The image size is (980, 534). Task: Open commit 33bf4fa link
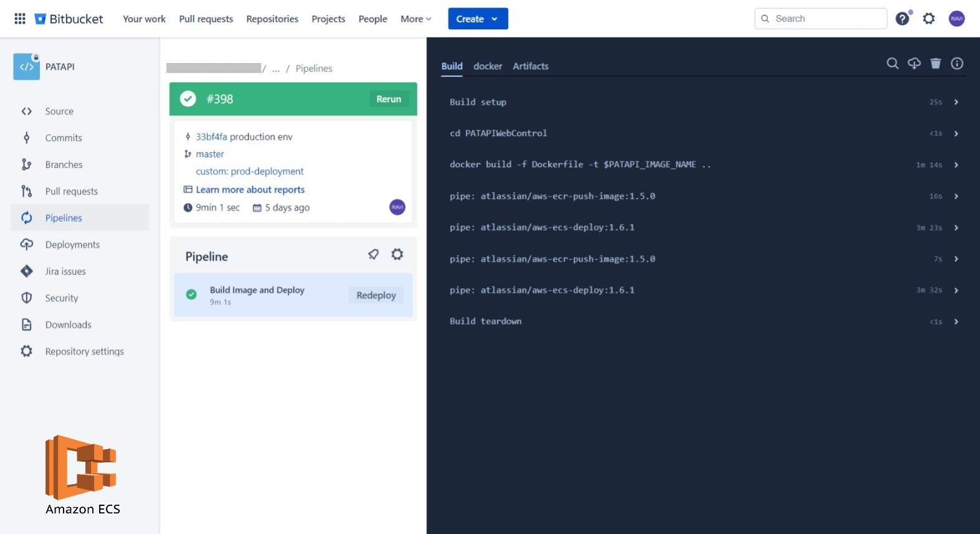(x=211, y=137)
